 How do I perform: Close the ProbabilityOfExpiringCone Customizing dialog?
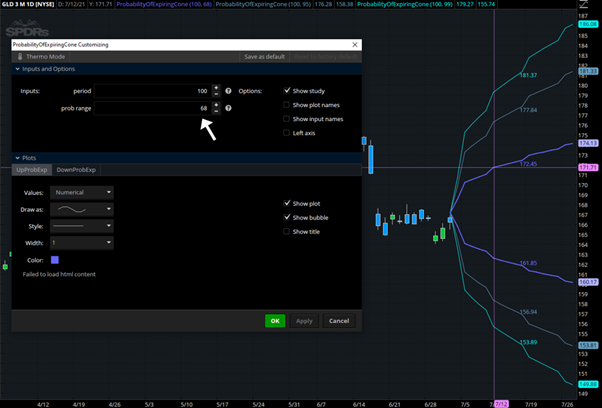[x=355, y=45]
